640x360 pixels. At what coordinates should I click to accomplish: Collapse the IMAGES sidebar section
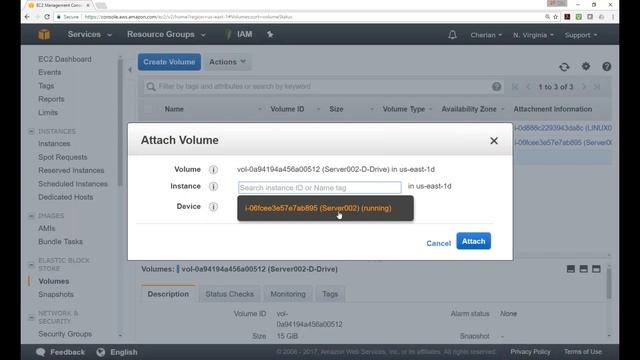pos(31,216)
